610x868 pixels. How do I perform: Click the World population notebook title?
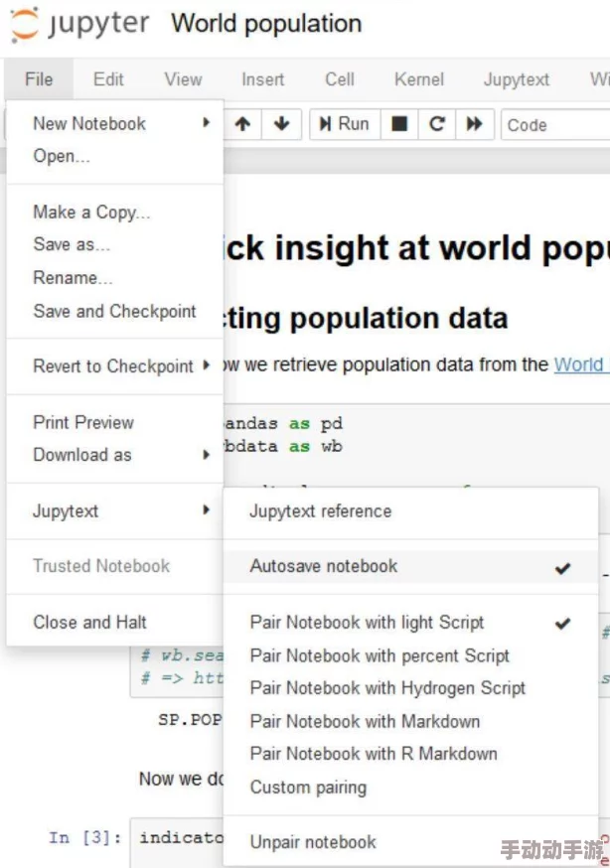click(266, 24)
